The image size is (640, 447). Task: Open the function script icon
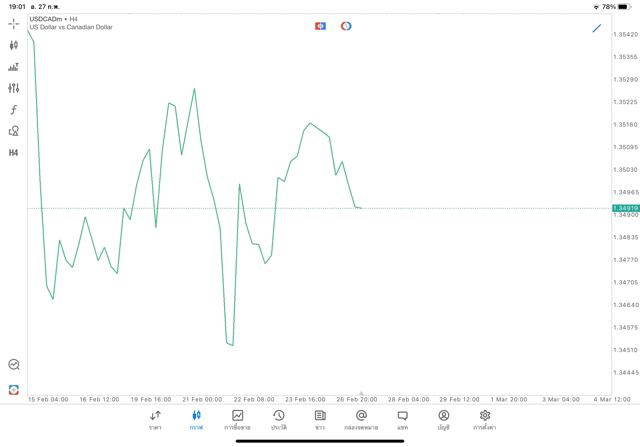pyautogui.click(x=13, y=110)
